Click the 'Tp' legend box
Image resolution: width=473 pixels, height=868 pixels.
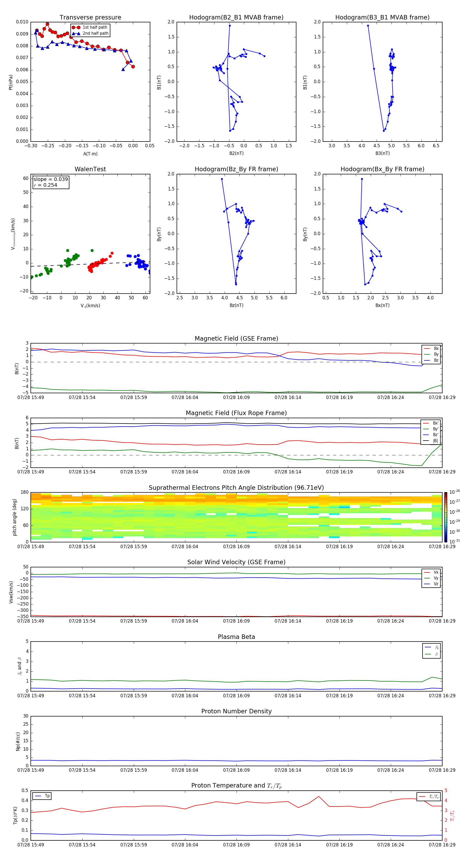[42, 796]
